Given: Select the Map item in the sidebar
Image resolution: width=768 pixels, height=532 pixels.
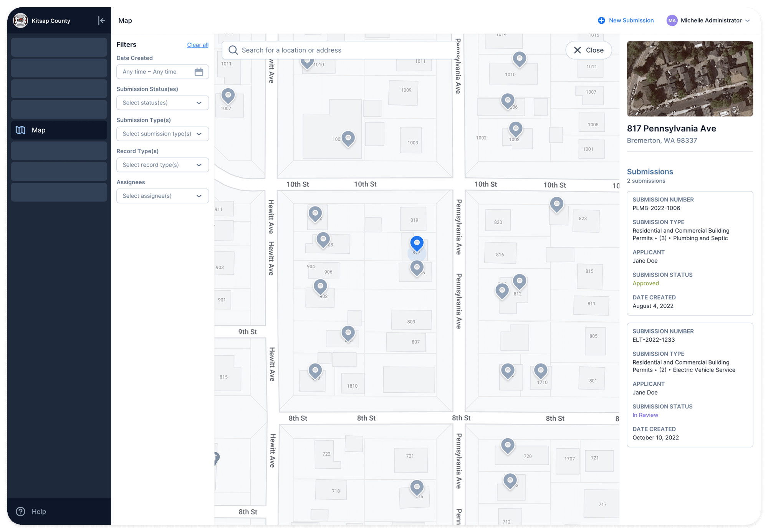Looking at the screenshot, I should coord(38,130).
